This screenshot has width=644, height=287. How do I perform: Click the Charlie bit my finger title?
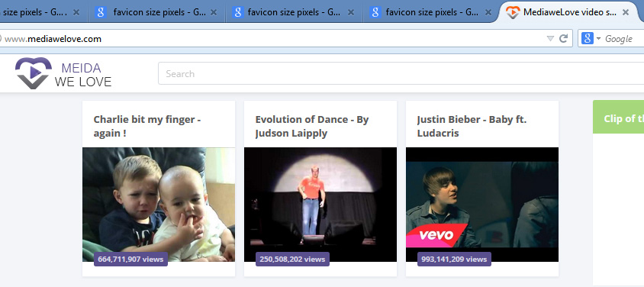click(x=147, y=126)
